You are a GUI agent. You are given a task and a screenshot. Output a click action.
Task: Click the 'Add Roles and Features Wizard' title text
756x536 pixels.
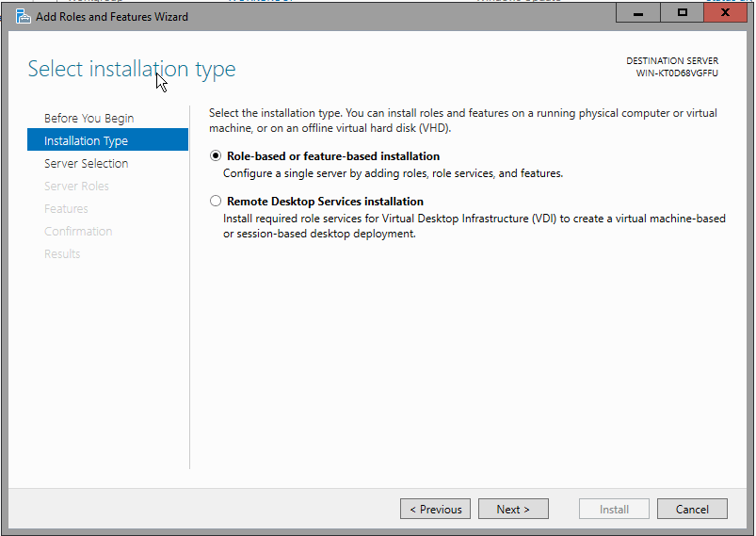(x=112, y=17)
